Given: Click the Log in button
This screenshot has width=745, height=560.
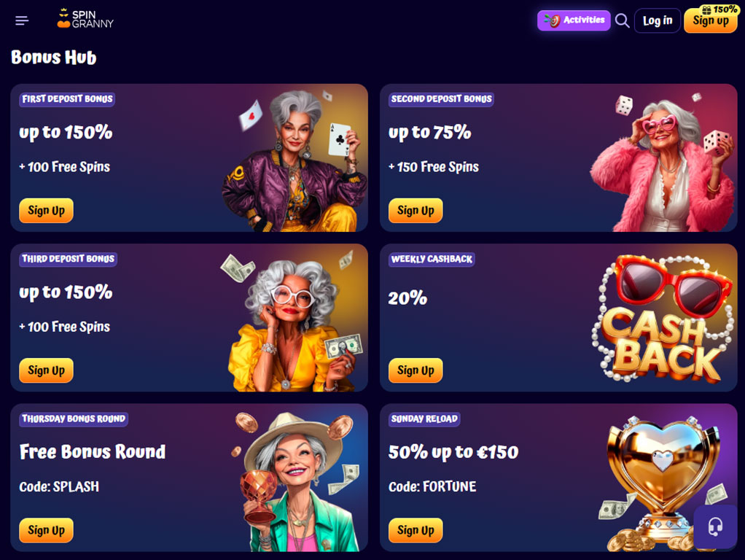Looking at the screenshot, I should pos(658,20).
